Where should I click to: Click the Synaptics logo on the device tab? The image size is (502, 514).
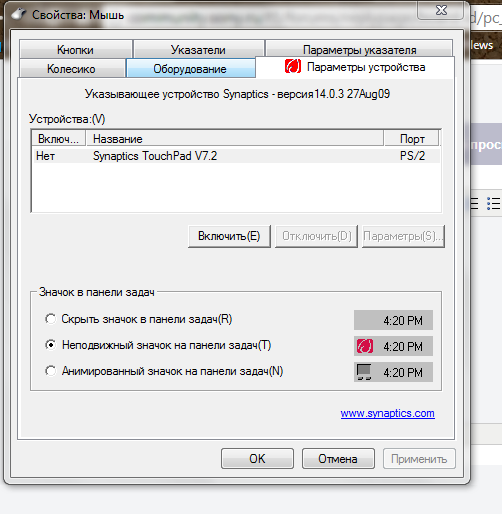point(293,66)
